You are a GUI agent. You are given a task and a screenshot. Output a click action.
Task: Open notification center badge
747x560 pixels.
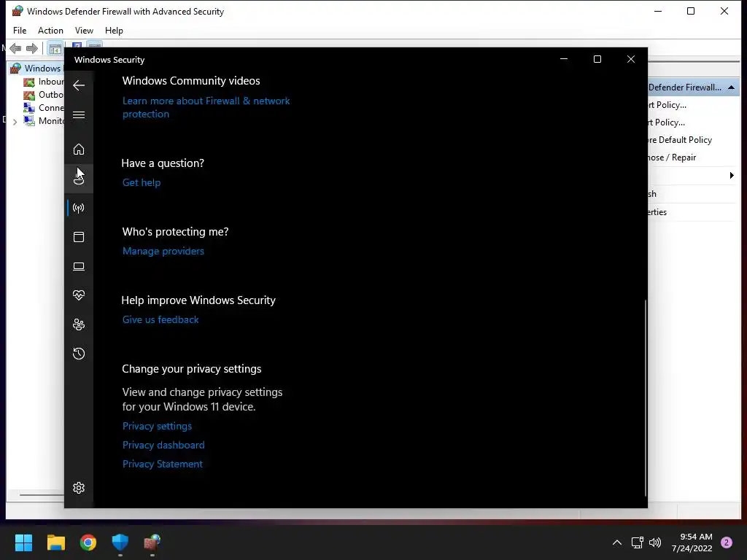click(x=727, y=542)
